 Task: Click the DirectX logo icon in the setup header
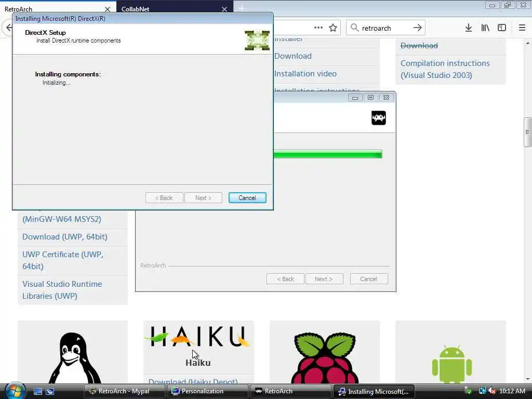point(257,41)
